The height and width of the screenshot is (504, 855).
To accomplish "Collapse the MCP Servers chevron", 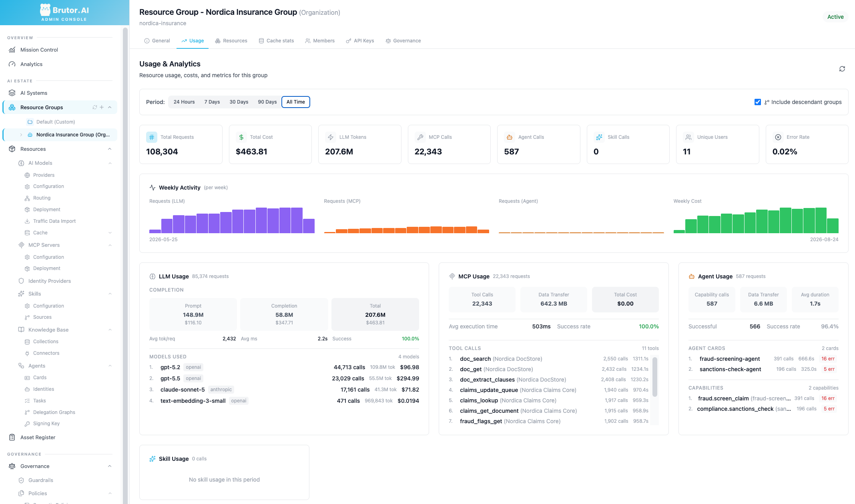I will pos(110,245).
